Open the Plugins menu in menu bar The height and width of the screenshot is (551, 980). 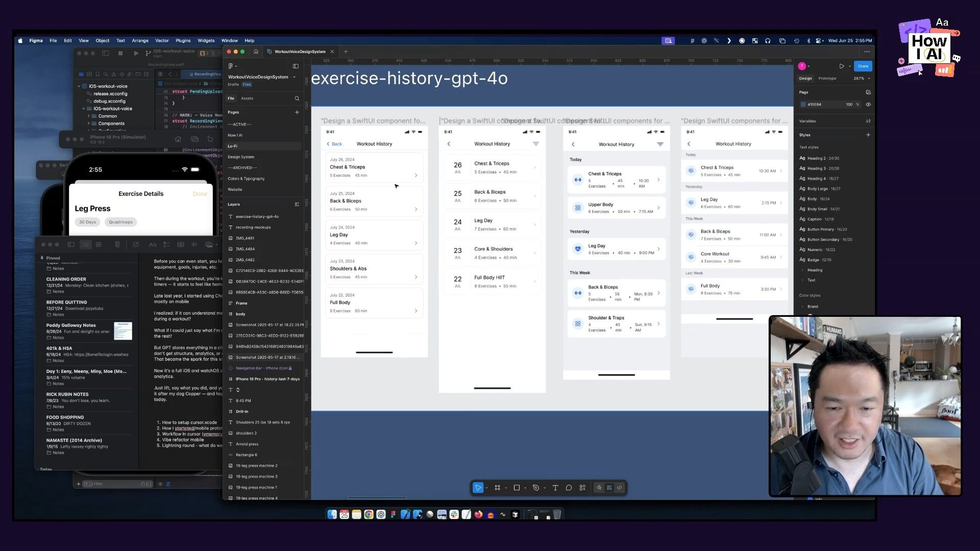[x=183, y=40]
